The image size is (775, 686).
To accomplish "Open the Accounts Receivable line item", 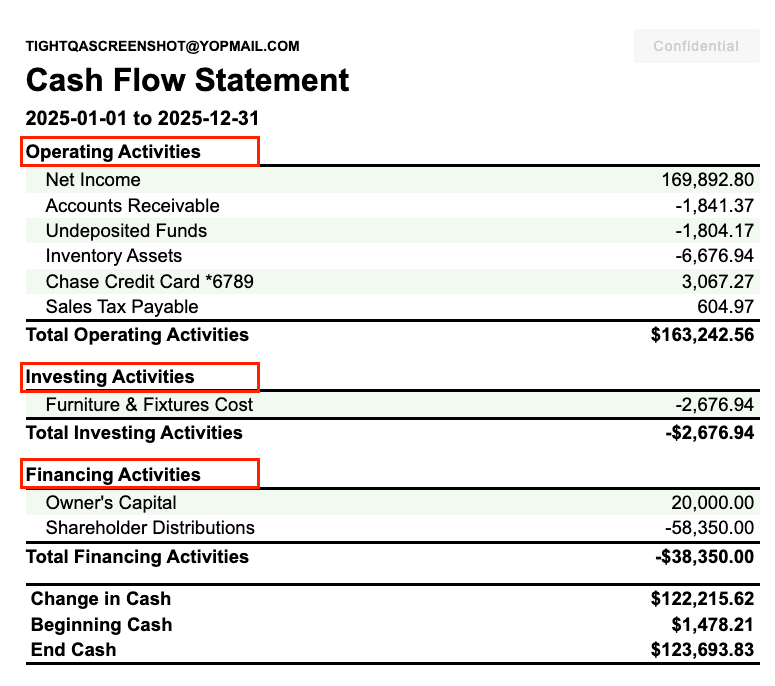I will click(132, 206).
